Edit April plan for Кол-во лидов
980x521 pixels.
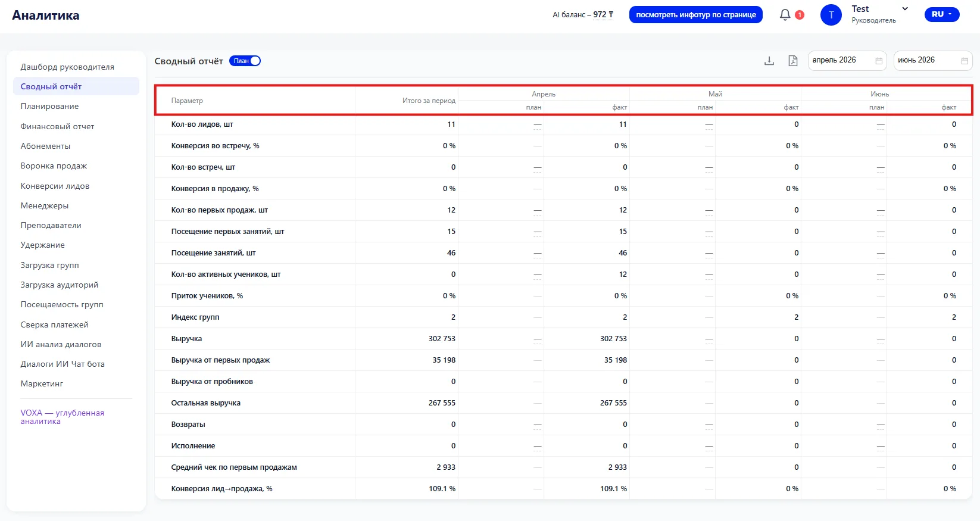[x=538, y=124]
